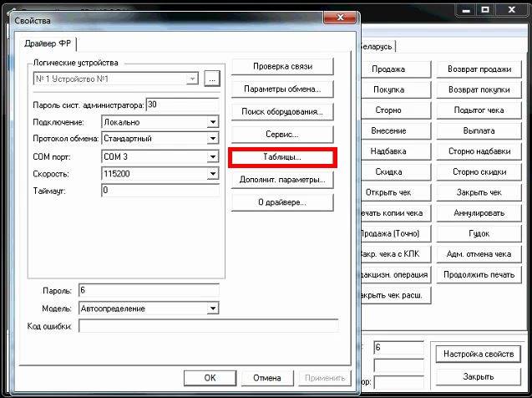This screenshot has width=532, height=398.
Task: Open the Сервис... dialog
Action: point(281,135)
